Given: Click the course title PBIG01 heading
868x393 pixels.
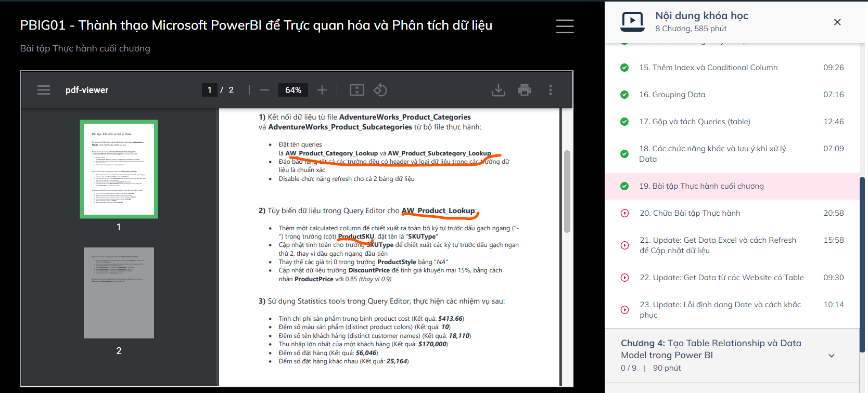Looking at the screenshot, I should coord(256,25).
